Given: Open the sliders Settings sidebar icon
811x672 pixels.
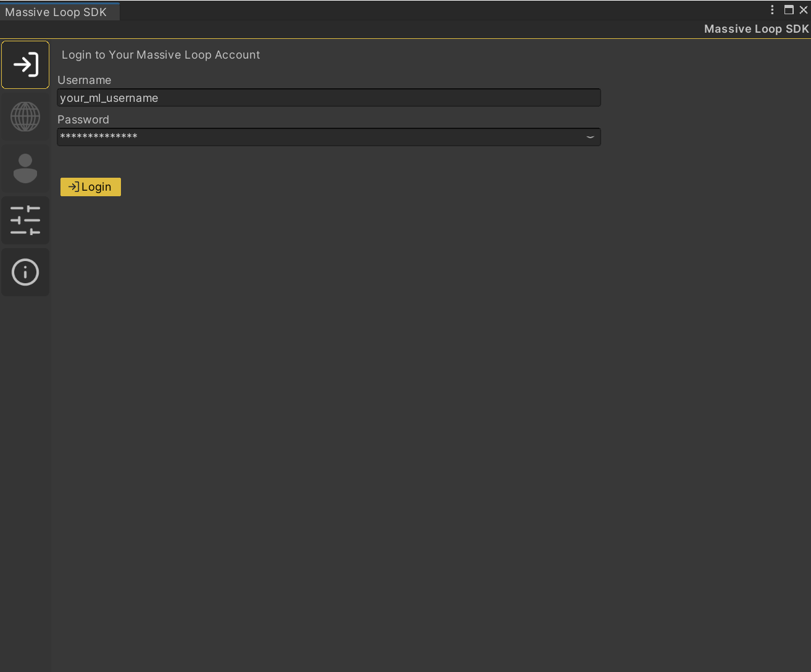Looking at the screenshot, I should pyautogui.click(x=25, y=220).
